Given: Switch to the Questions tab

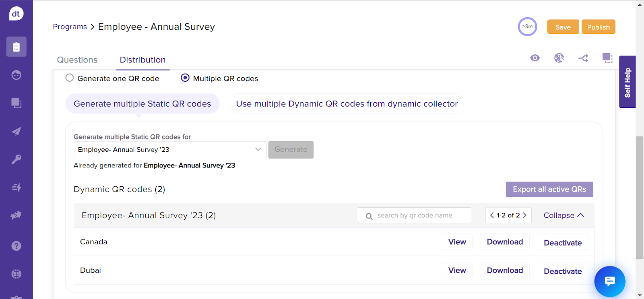Looking at the screenshot, I should pos(77,60).
